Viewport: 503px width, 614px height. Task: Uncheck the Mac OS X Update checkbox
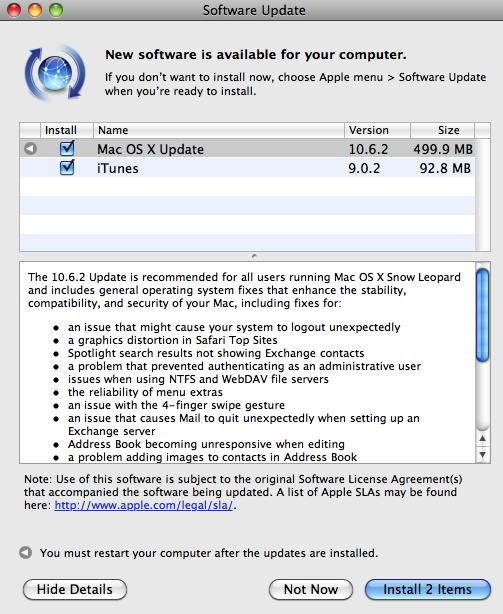67,148
